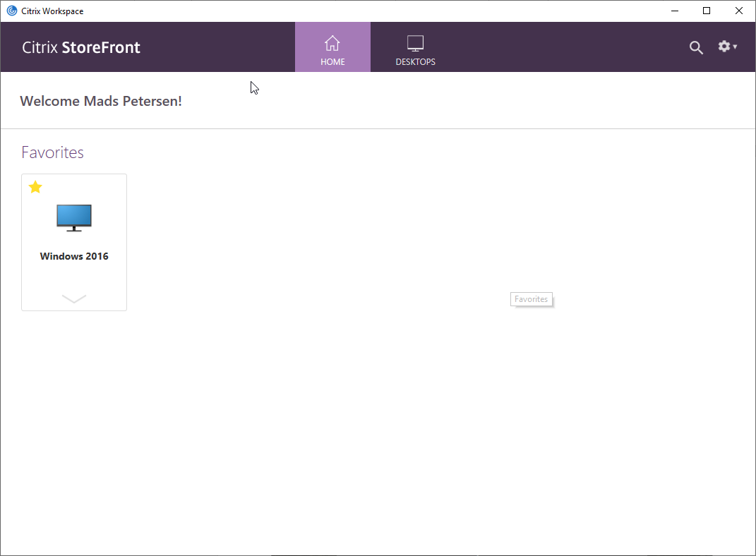Switch to the HOME tab

(x=332, y=47)
